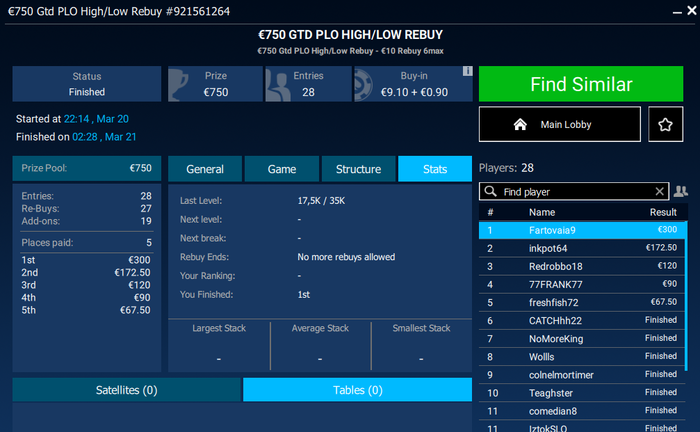Click the buy-in info icon
This screenshot has width=700, height=432.
coord(467,71)
